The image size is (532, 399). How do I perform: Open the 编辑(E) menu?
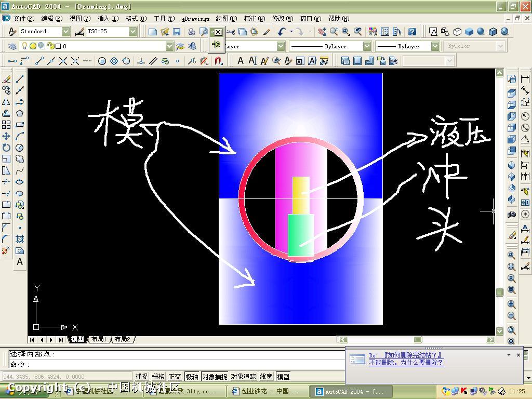click(x=51, y=19)
